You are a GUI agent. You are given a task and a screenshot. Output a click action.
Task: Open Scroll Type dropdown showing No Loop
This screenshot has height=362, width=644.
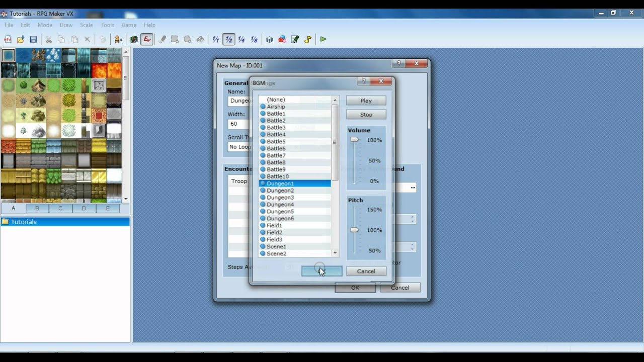click(x=239, y=147)
